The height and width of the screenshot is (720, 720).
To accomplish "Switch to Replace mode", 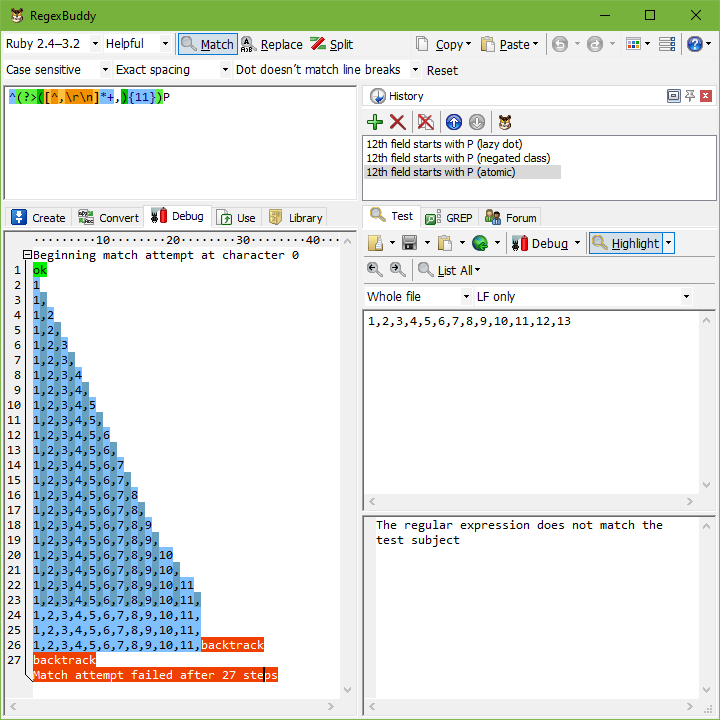I will click(x=272, y=44).
